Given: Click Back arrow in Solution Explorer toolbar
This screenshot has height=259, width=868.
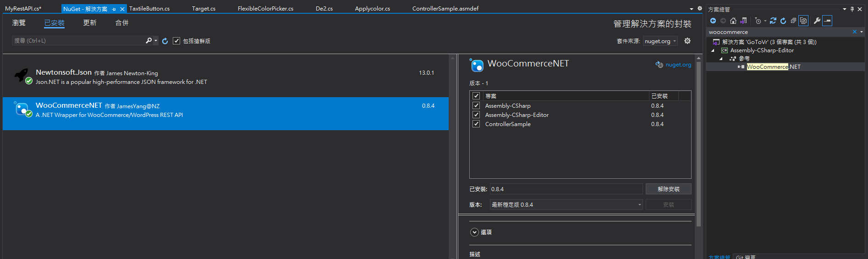Looking at the screenshot, I should coord(713,21).
